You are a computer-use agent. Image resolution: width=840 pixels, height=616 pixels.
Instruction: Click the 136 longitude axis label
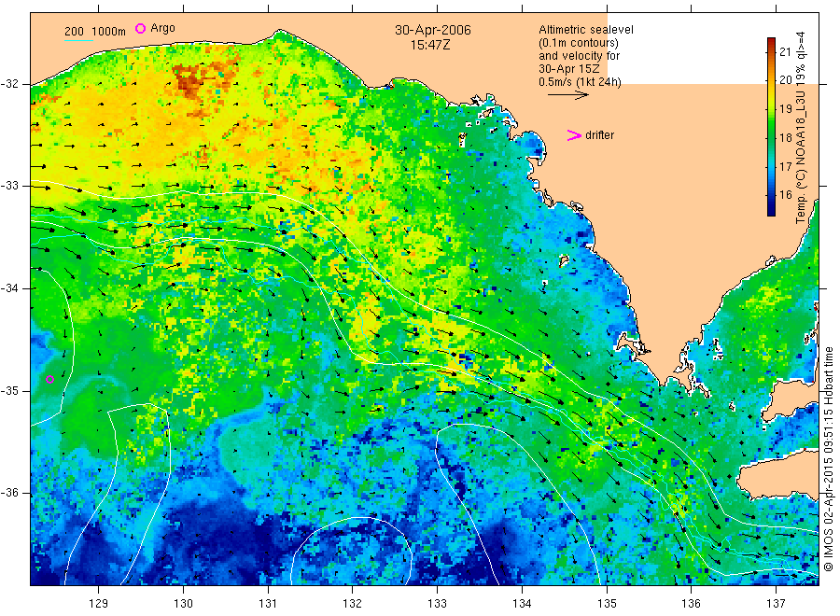click(x=691, y=603)
